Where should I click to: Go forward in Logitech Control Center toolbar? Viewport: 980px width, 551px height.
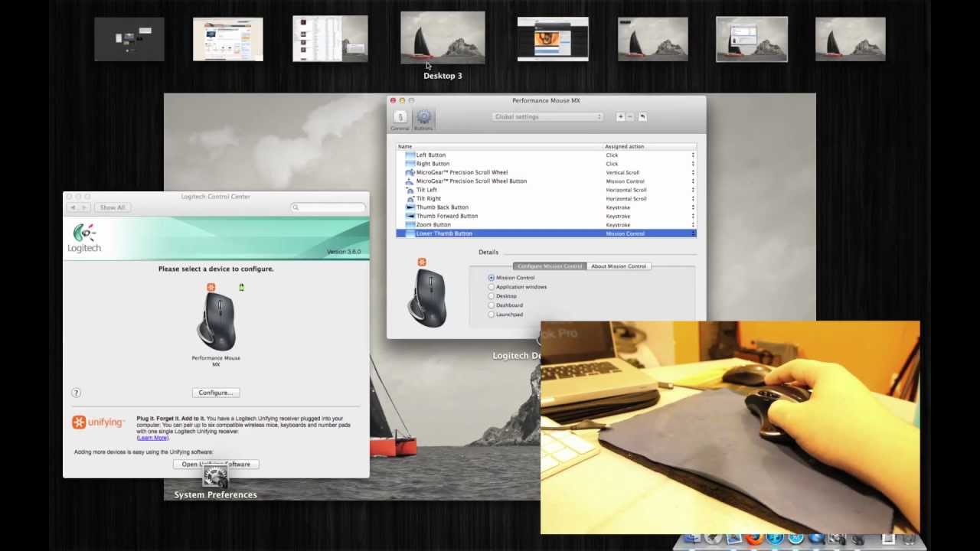pos(84,207)
